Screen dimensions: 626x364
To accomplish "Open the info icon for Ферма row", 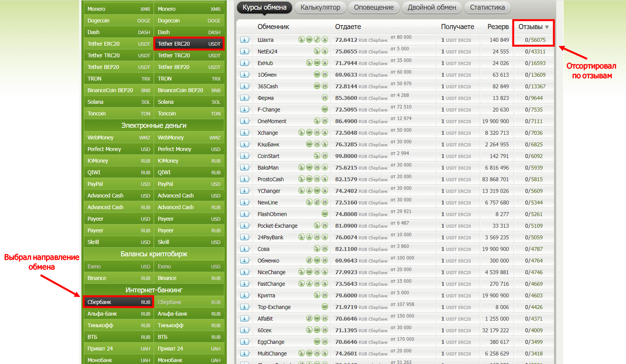I will tap(245, 98).
